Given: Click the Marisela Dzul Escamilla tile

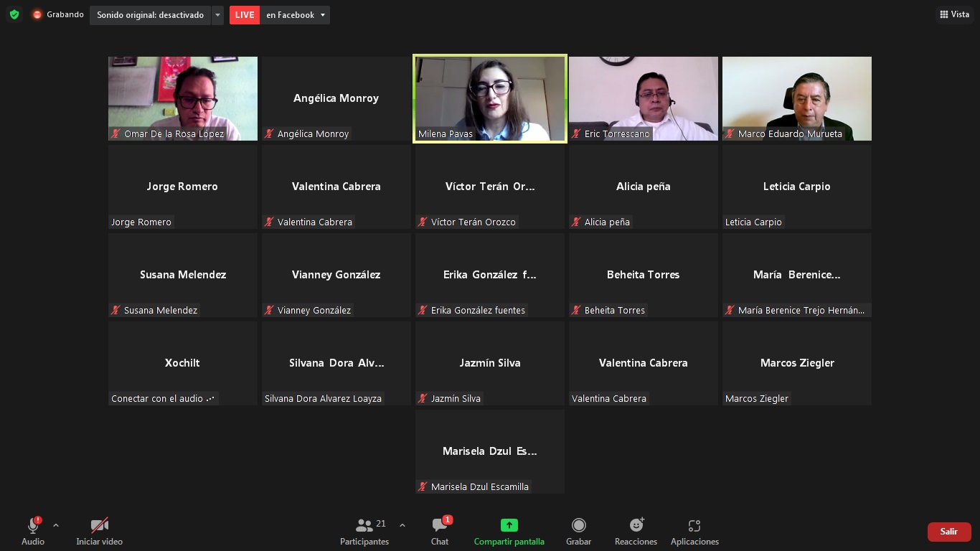Looking at the screenshot, I should pyautogui.click(x=490, y=451).
